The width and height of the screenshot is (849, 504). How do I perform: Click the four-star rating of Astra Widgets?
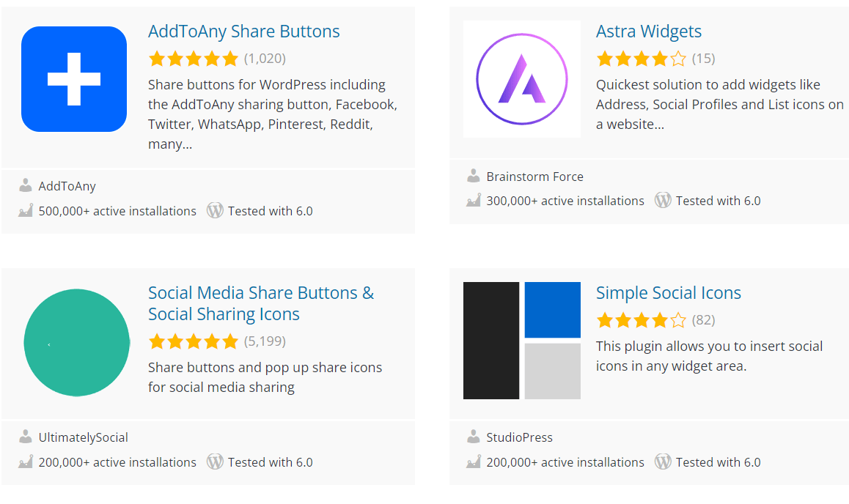point(641,58)
